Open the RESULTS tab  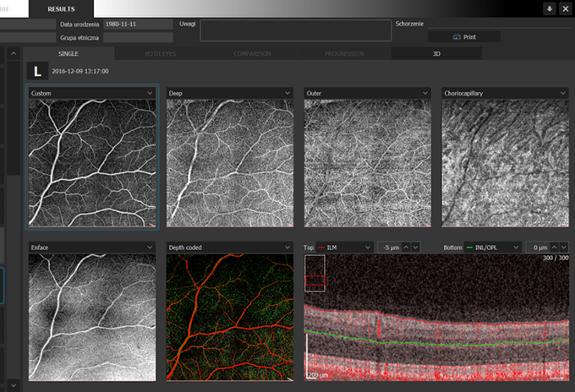(61, 8)
